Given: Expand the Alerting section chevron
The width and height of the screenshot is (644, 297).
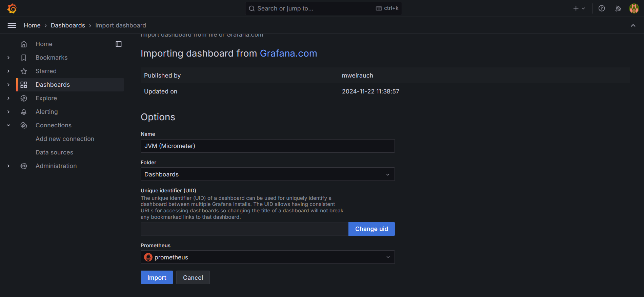Looking at the screenshot, I should [8, 112].
